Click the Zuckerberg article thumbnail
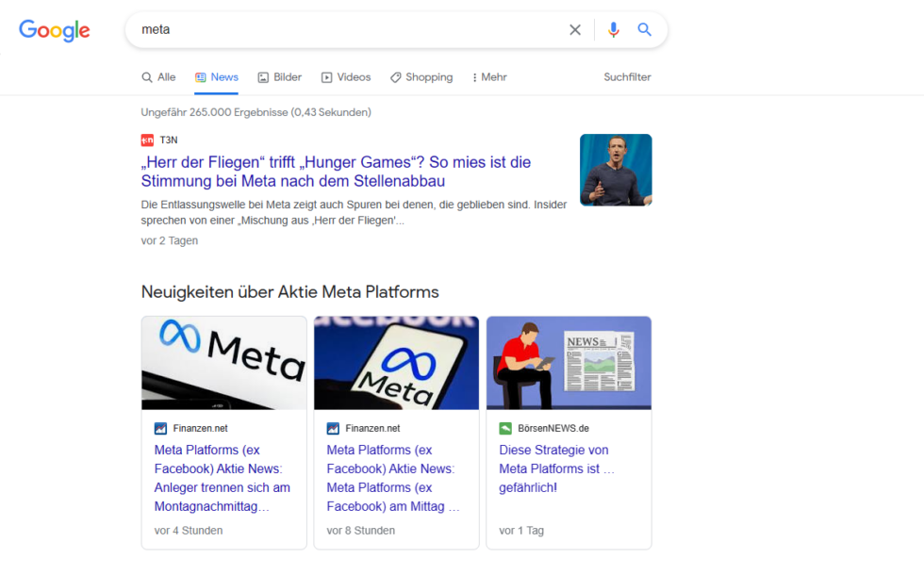924x575 pixels. tap(616, 171)
